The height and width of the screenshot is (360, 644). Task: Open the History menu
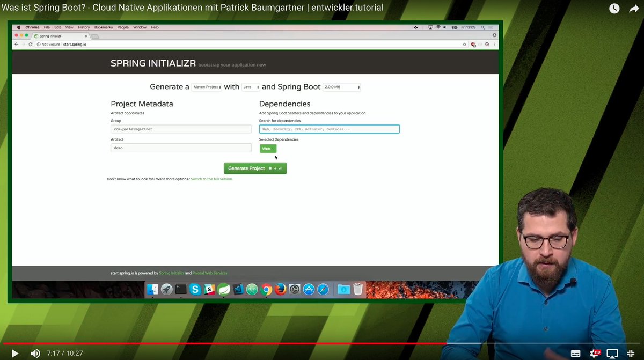click(x=84, y=27)
